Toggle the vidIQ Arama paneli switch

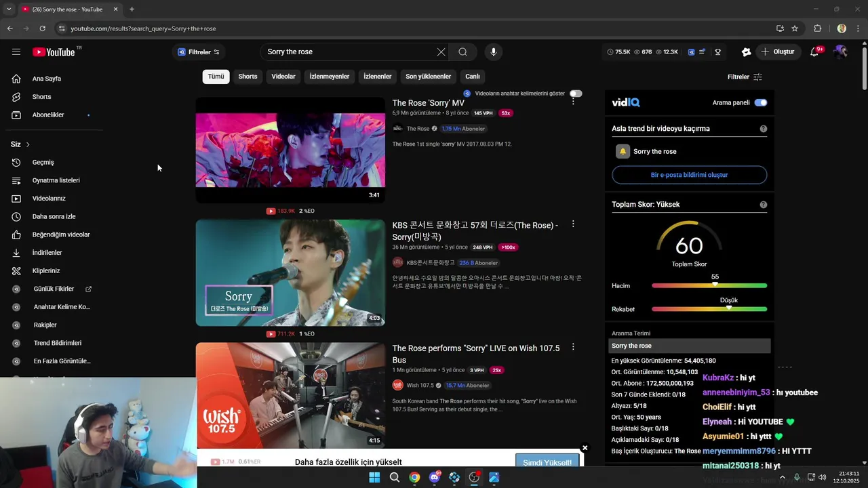[x=761, y=102]
